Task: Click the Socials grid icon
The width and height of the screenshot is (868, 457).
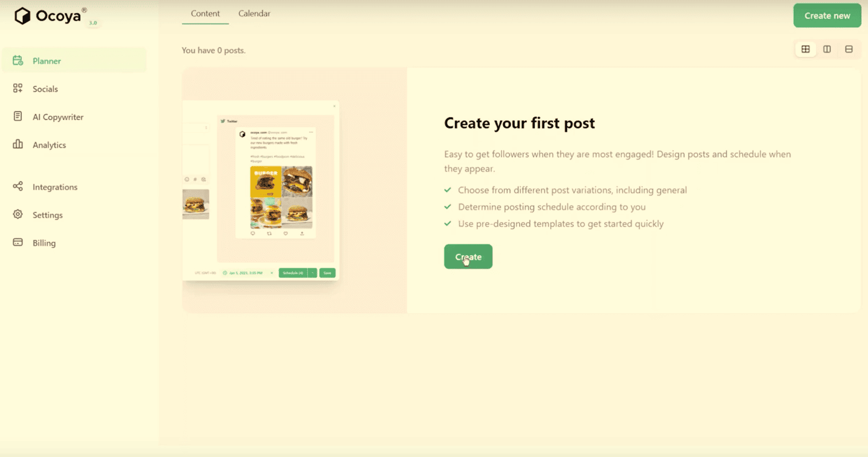Action: (18, 88)
